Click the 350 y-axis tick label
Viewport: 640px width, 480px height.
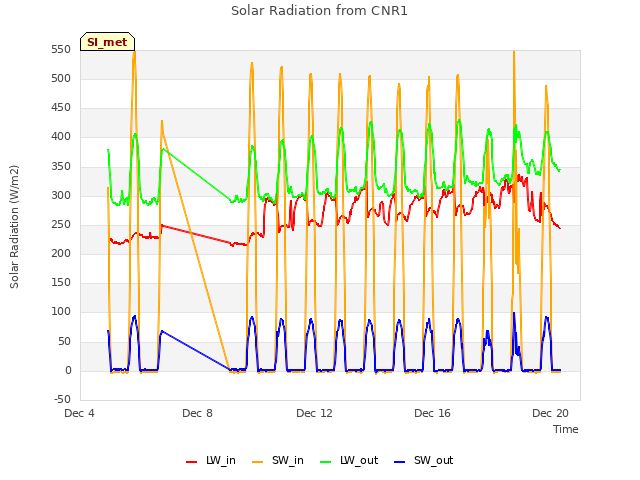(61, 167)
